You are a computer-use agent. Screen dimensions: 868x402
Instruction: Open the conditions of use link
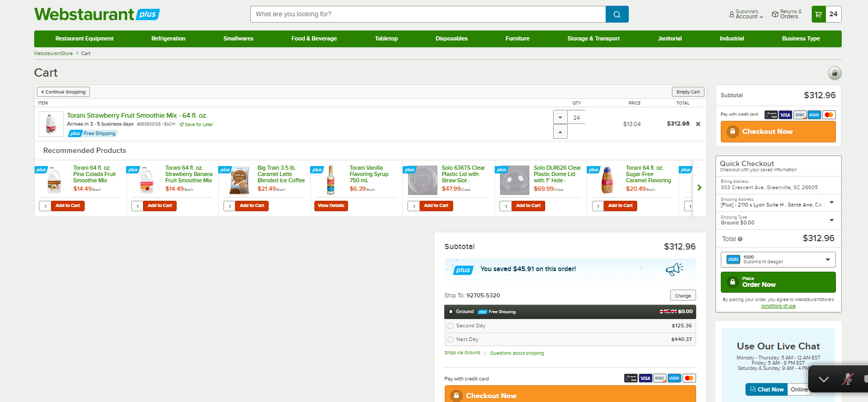778,306
